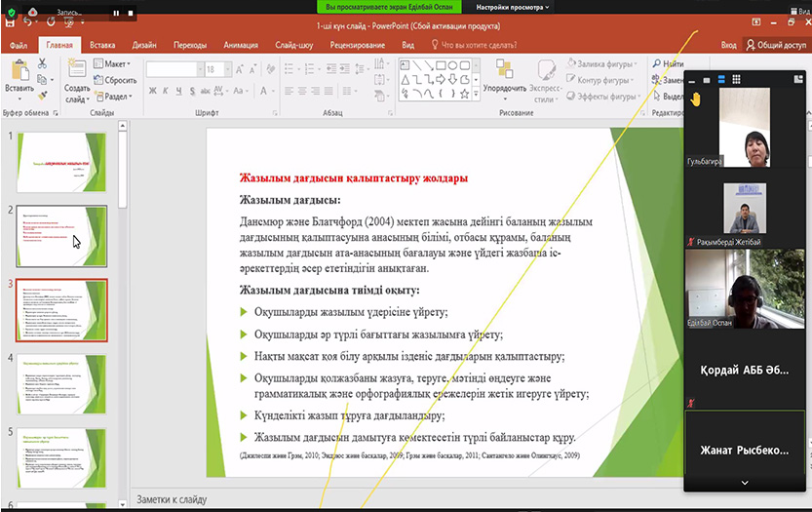Switch to the Дизайн ribbon tab
The height and width of the screenshot is (512, 812).
pyautogui.click(x=144, y=45)
